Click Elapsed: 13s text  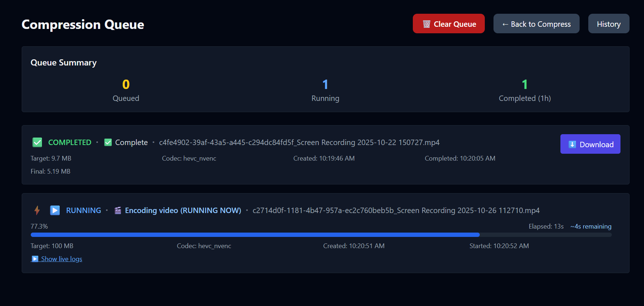pos(546,226)
